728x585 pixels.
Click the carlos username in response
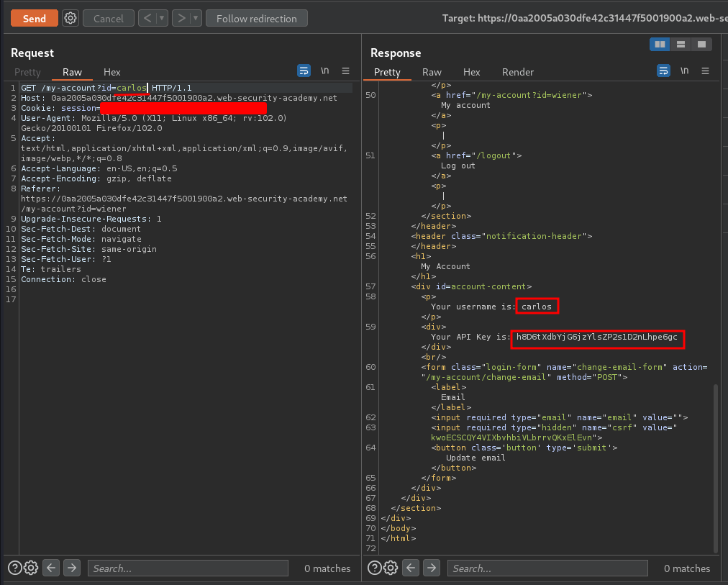tap(537, 307)
